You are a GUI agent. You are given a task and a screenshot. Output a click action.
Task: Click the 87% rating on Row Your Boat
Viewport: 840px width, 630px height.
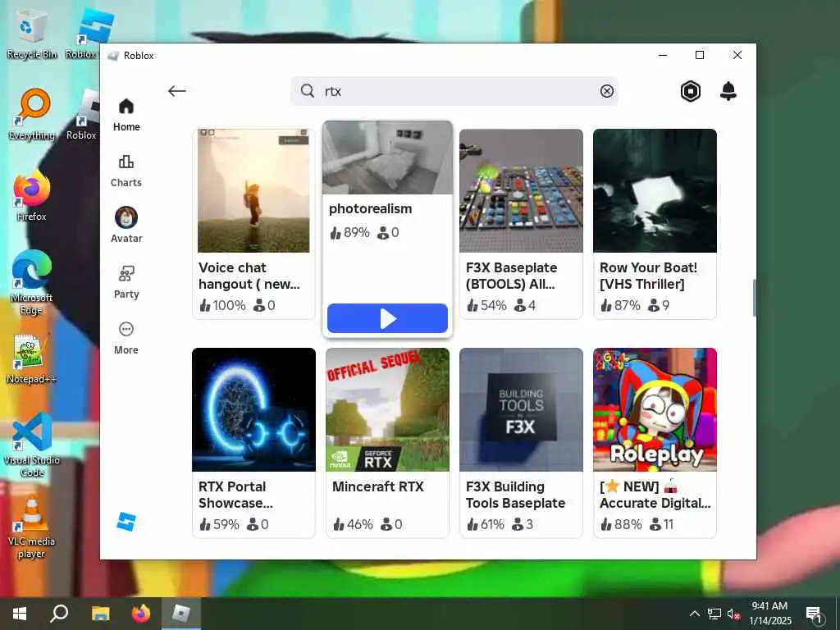[x=620, y=305]
